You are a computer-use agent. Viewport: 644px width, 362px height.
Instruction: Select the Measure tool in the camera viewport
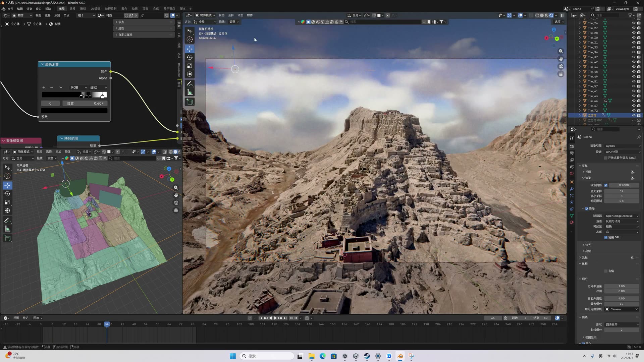(x=190, y=92)
